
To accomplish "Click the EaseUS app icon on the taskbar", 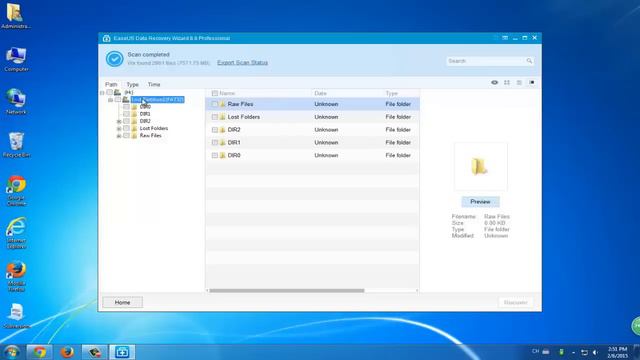I will (x=122, y=352).
